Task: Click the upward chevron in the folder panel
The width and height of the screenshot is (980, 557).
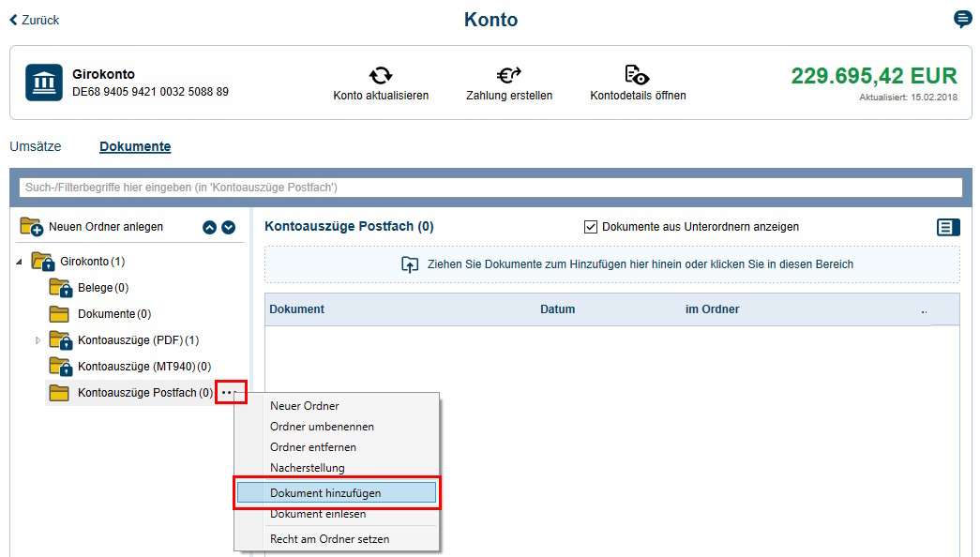Action: [208, 227]
